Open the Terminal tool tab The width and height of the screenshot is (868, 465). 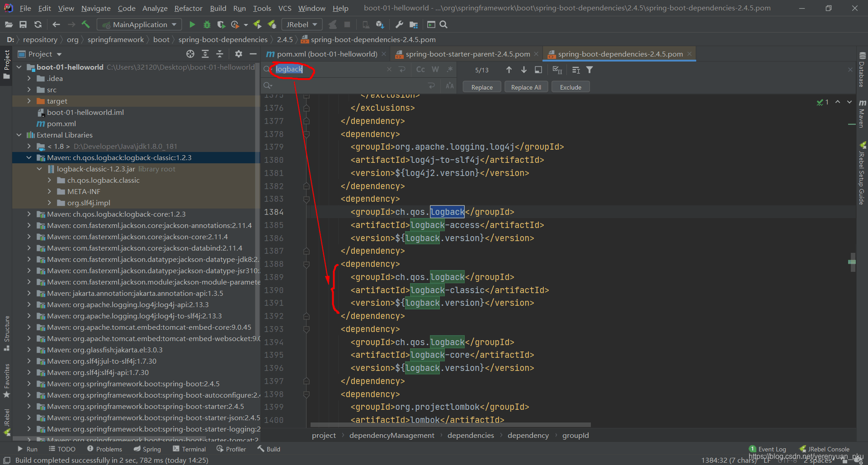point(189,449)
